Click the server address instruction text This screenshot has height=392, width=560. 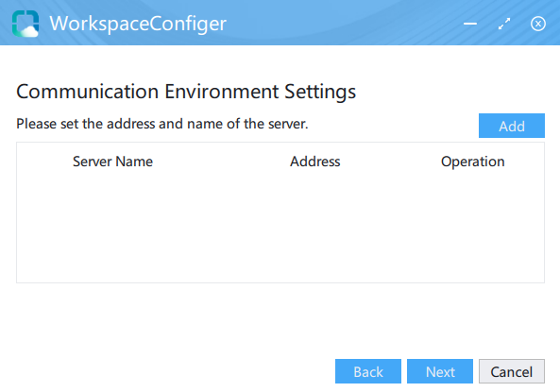(x=162, y=124)
